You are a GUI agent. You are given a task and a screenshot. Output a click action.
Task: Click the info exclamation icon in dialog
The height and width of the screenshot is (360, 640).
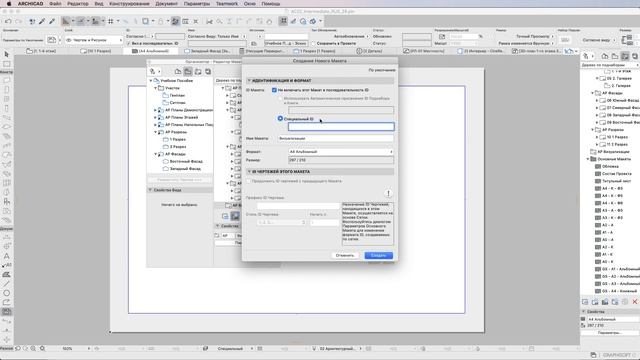[388, 193]
